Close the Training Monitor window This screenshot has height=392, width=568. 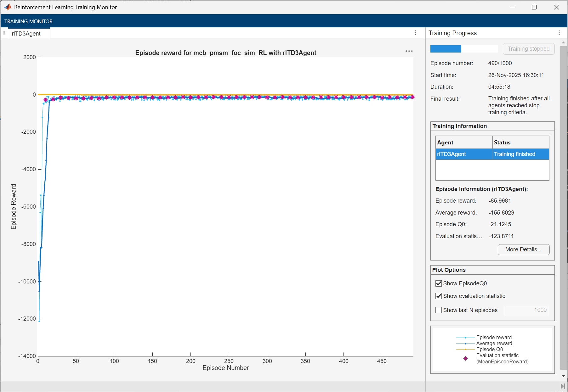556,7
